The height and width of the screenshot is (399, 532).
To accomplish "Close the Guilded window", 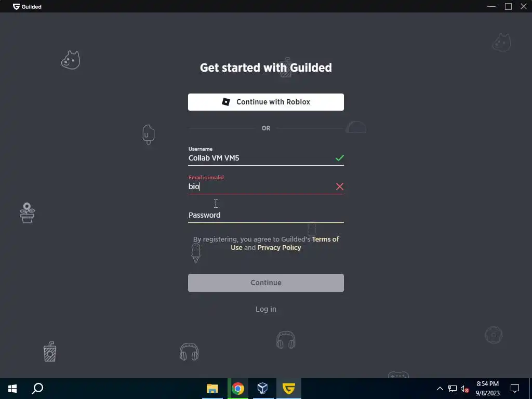I will [x=524, y=6].
